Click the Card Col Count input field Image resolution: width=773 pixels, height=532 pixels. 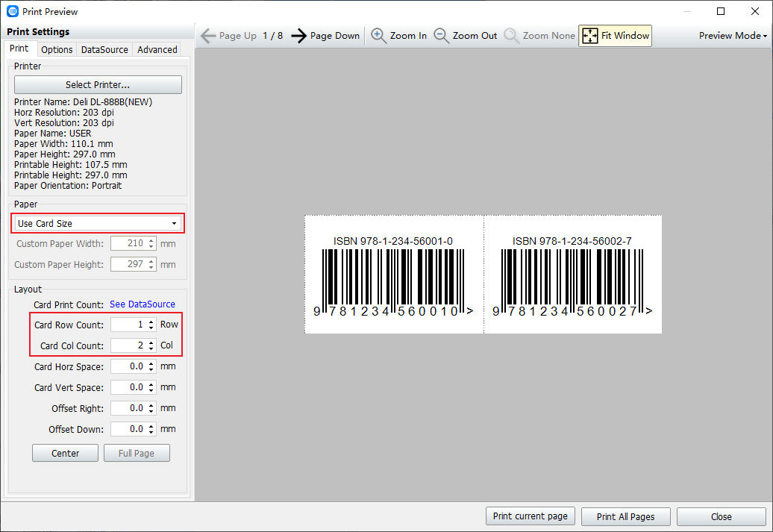(x=128, y=345)
